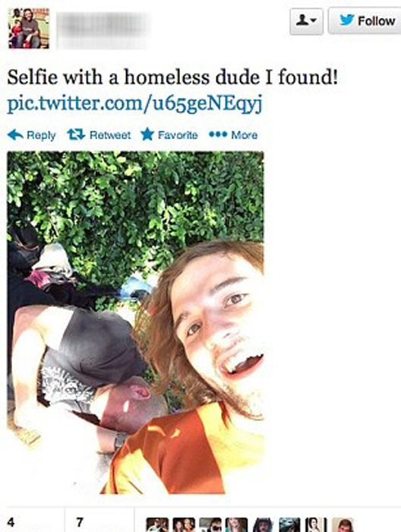Click the person silhouette icon
Screen dimensions: 401x532
(x=302, y=21)
